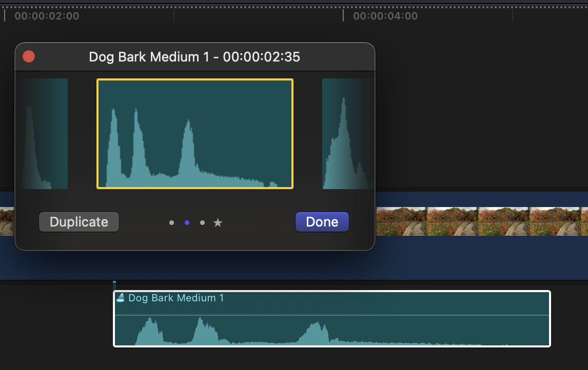The width and height of the screenshot is (588, 370).
Task: Click 00:00:02:00 on the timeline ruler
Action: coord(47,16)
